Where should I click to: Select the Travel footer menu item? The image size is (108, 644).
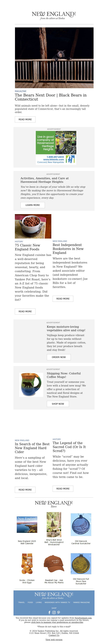21,602
